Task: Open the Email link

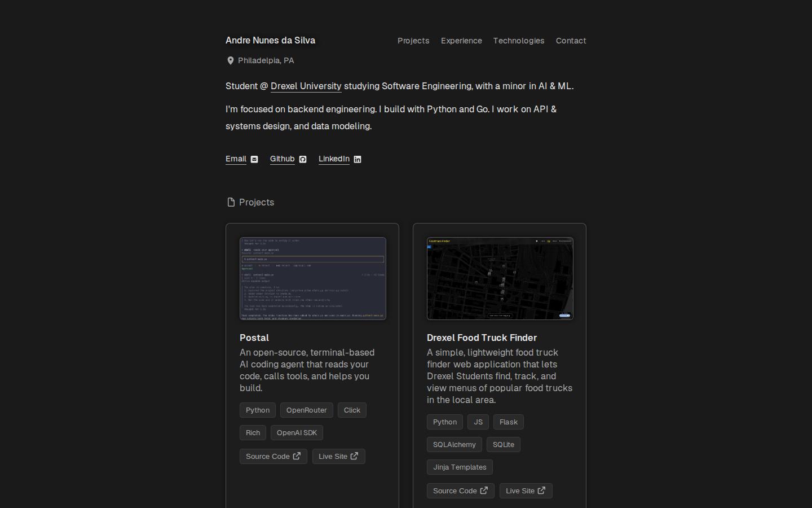Action: 236,159
